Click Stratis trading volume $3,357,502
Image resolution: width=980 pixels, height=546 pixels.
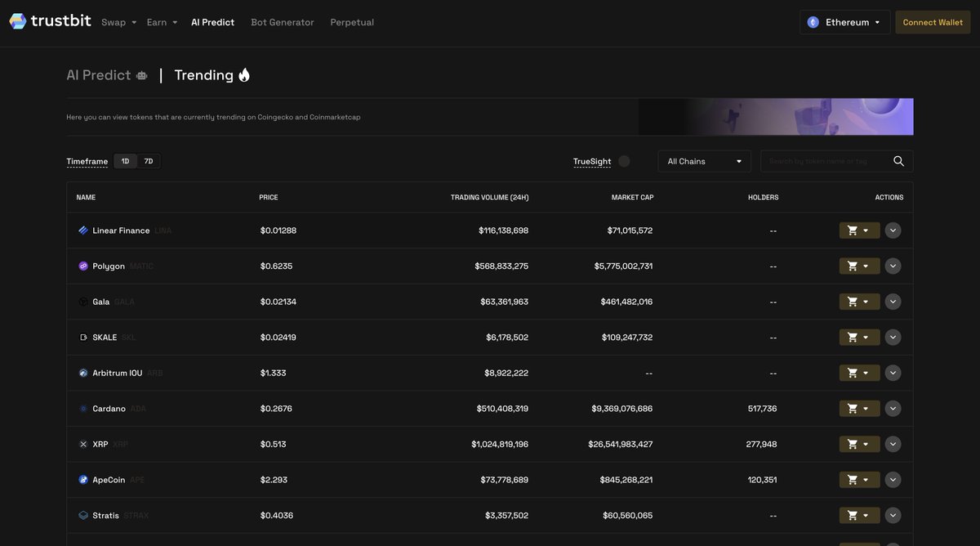506,516
